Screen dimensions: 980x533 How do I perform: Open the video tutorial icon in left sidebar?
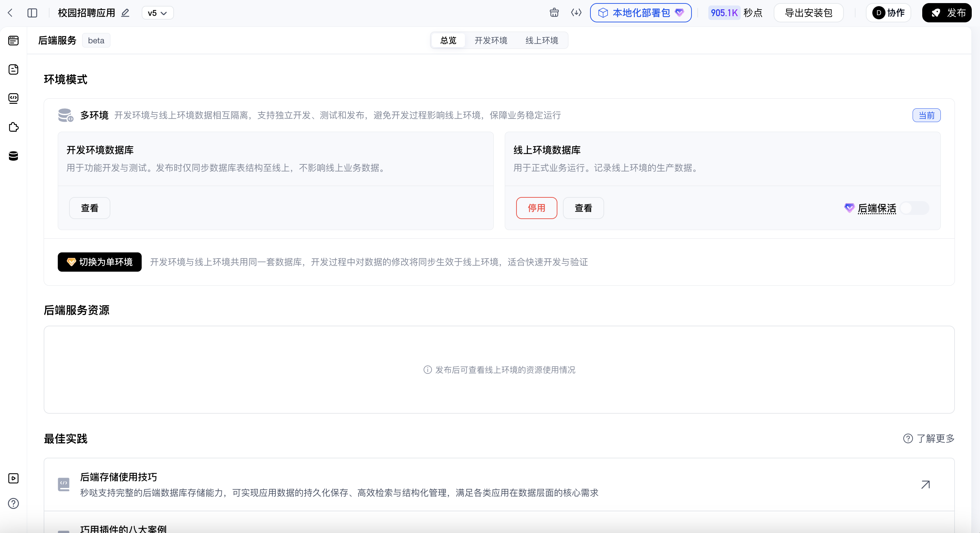tap(13, 478)
